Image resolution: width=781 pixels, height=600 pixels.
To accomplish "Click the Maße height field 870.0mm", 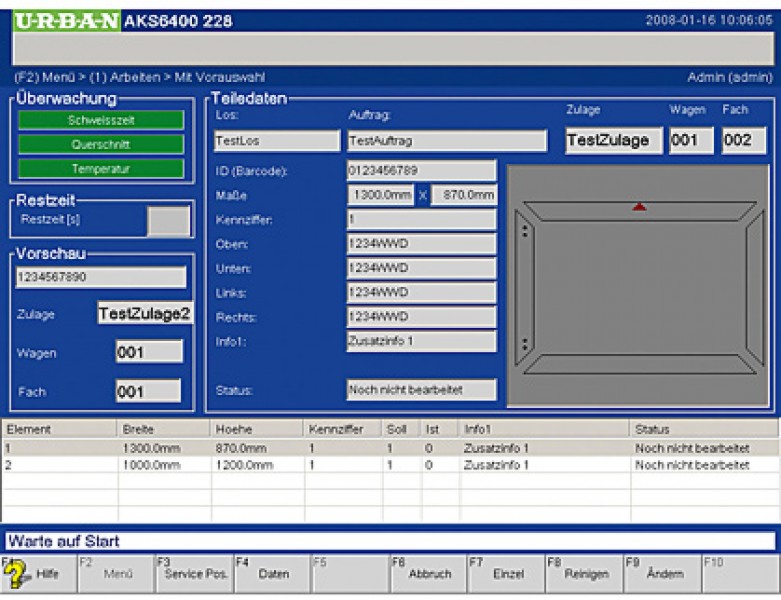I will [x=464, y=195].
